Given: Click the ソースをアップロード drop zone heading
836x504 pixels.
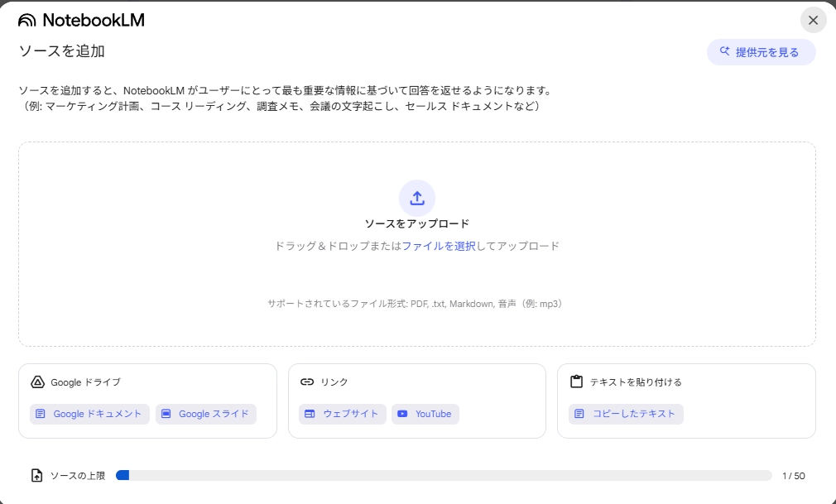Looking at the screenshot, I should [x=417, y=223].
